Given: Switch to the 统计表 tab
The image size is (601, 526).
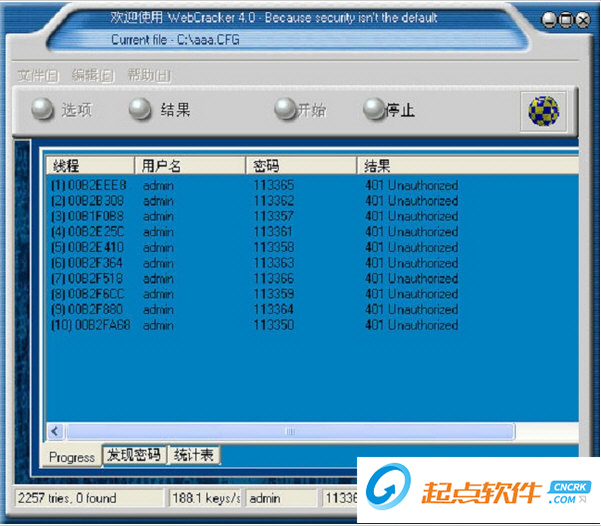Looking at the screenshot, I should [194, 455].
